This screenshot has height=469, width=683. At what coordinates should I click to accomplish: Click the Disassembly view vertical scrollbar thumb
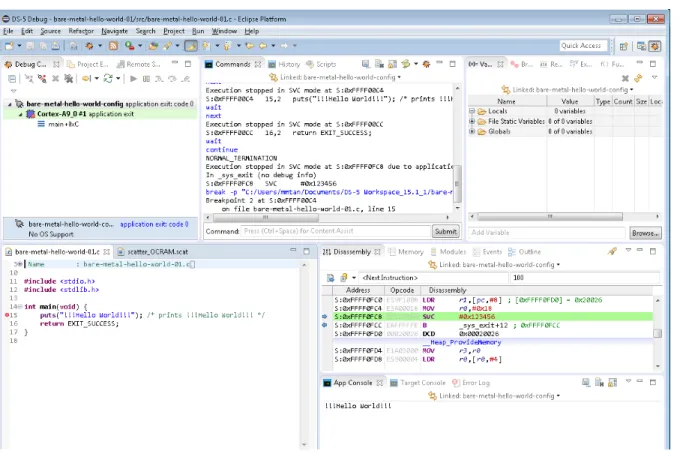pos(657,333)
